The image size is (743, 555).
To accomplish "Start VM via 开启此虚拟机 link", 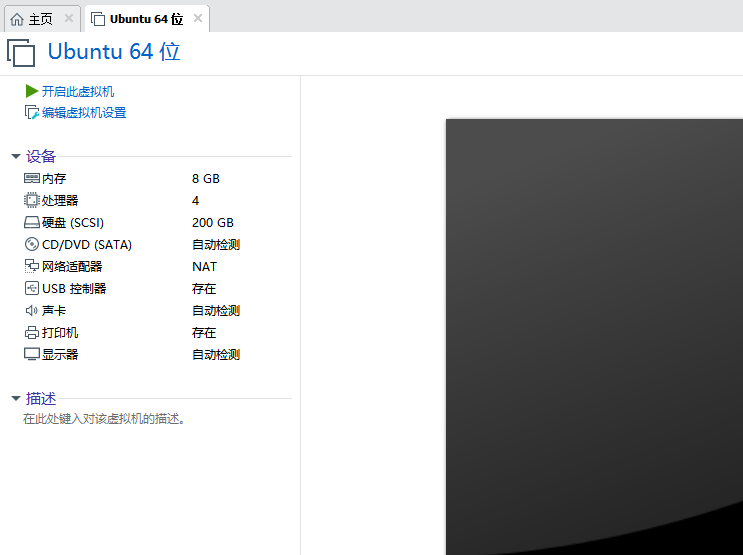I will pyautogui.click(x=78, y=91).
